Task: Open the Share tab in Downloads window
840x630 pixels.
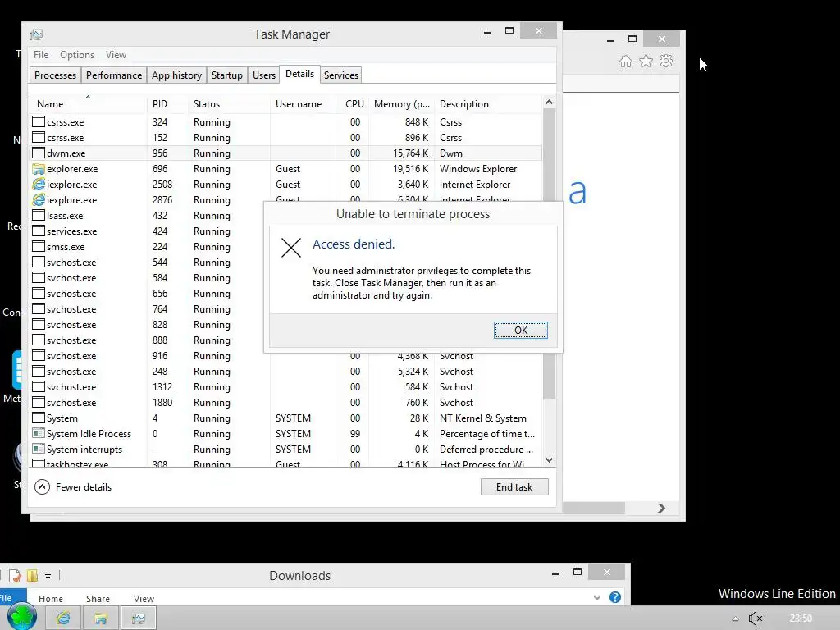Action: pos(98,598)
